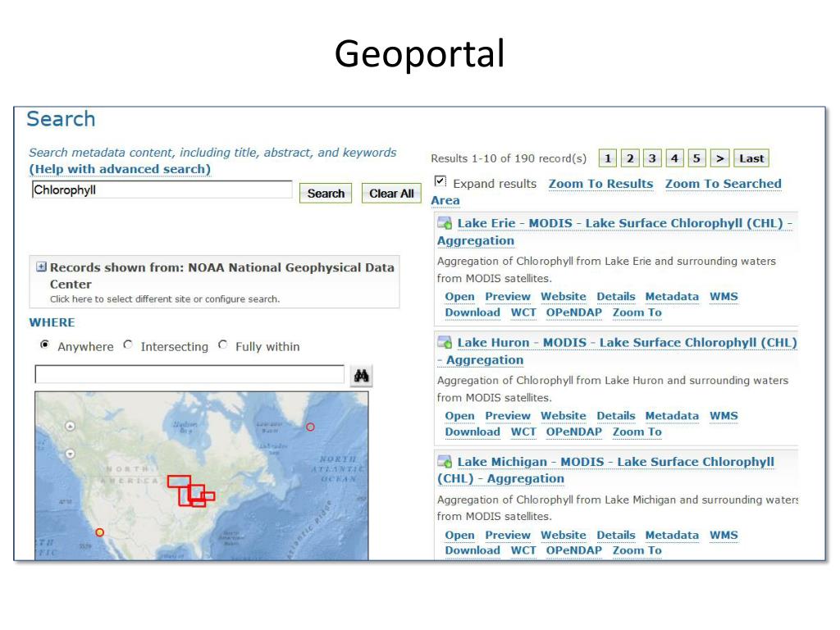Screen dimensions: 840x630
Task: Click Zoom To Results link
Action: [600, 184]
